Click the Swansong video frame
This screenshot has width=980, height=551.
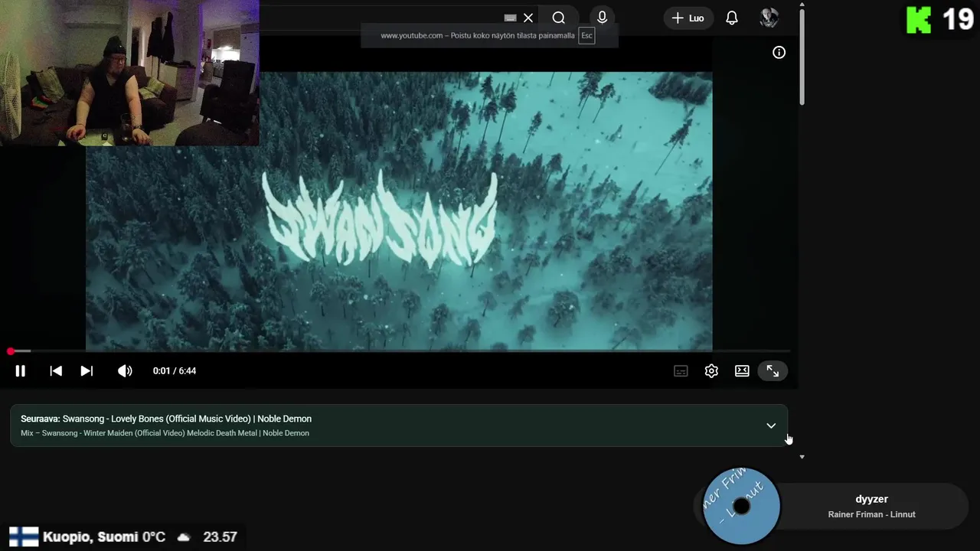click(x=399, y=211)
